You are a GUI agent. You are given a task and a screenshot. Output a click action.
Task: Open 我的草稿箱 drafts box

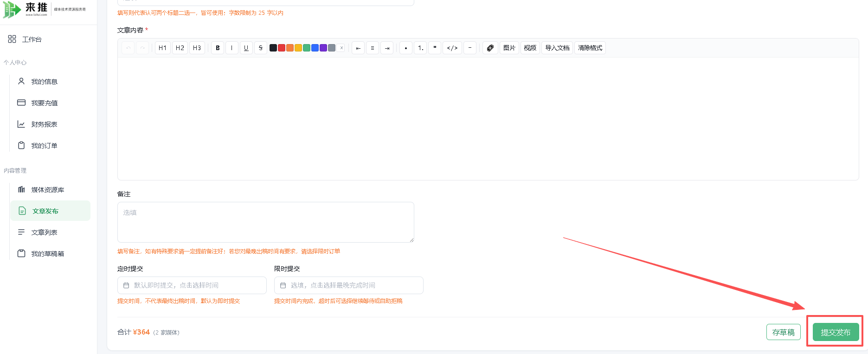point(48,254)
